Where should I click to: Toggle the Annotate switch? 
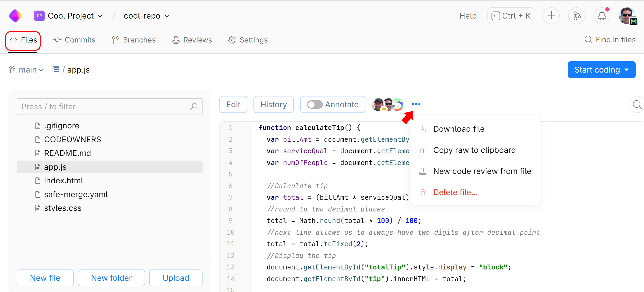(315, 104)
